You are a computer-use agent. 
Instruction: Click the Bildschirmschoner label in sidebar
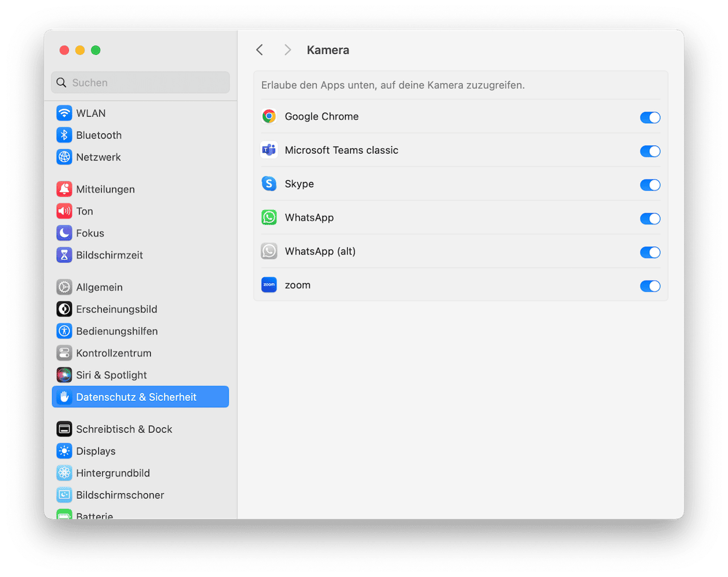[x=120, y=495]
